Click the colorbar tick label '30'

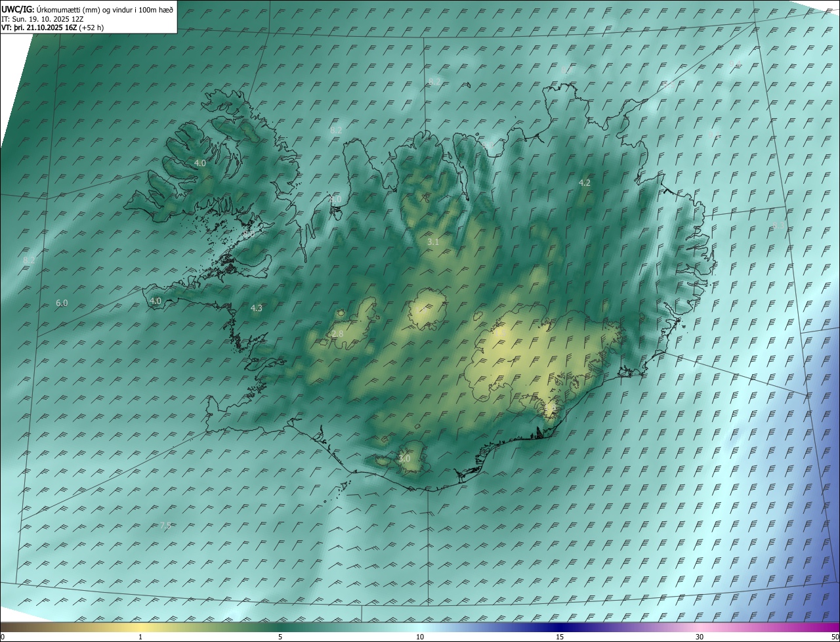point(700,637)
